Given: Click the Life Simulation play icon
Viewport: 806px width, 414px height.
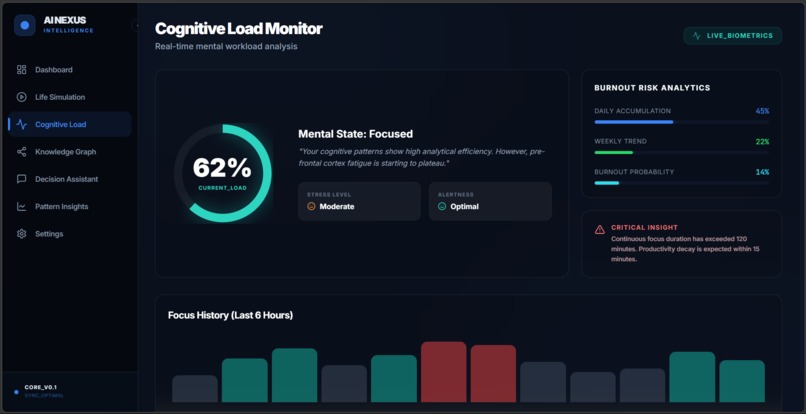Looking at the screenshot, I should [x=21, y=97].
